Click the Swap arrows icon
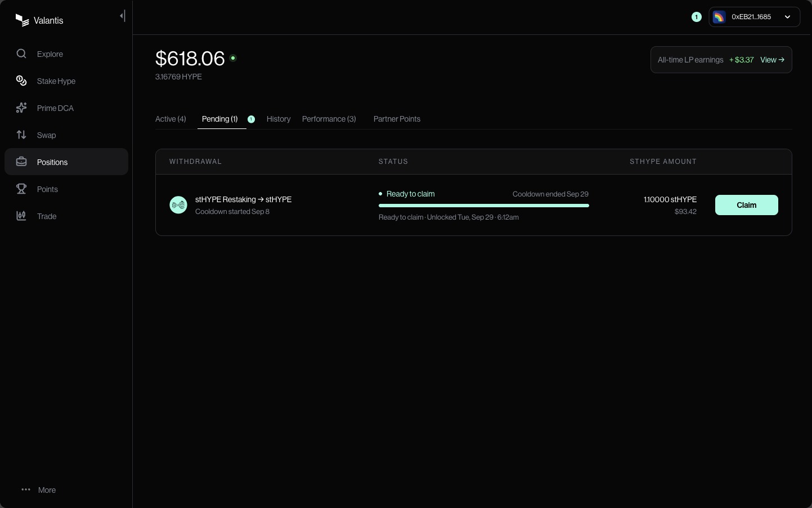 tap(21, 135)
